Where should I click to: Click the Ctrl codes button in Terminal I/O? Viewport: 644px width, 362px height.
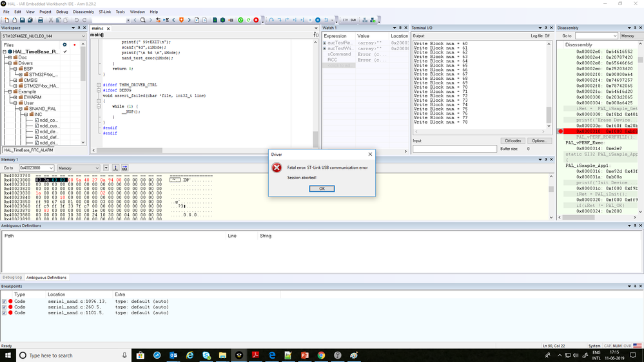512,141
